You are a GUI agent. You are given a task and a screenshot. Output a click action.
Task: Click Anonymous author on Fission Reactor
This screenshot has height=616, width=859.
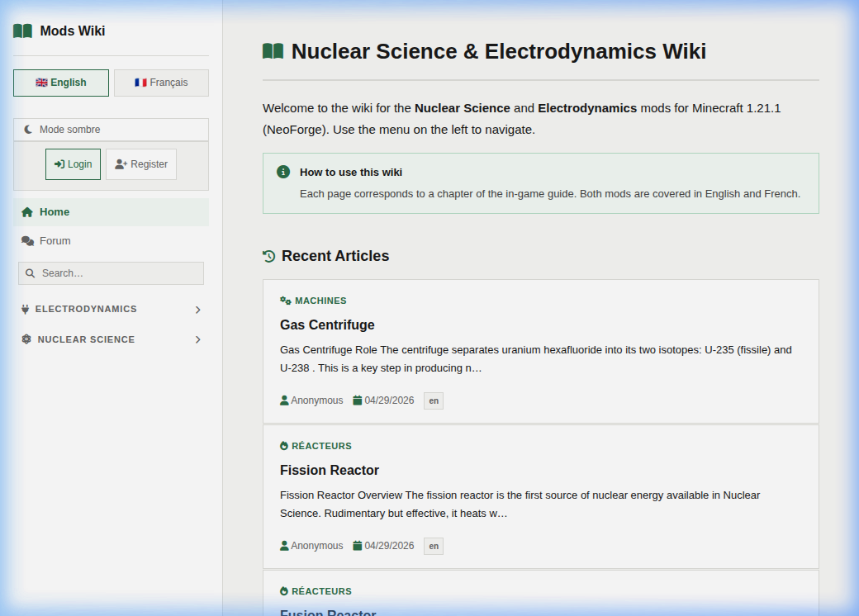pyautogui.click(x=316, y=545)
